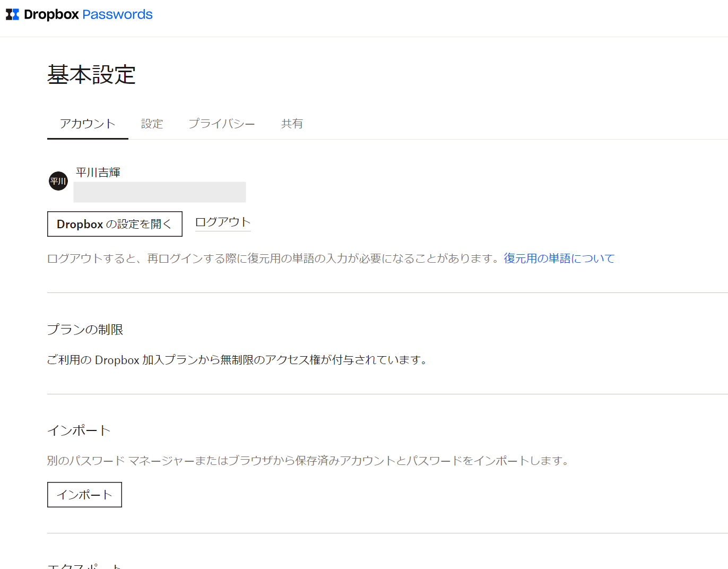The image size is (728, 569).
Task: Open the 設定 tab
Action: pos(152,124)
